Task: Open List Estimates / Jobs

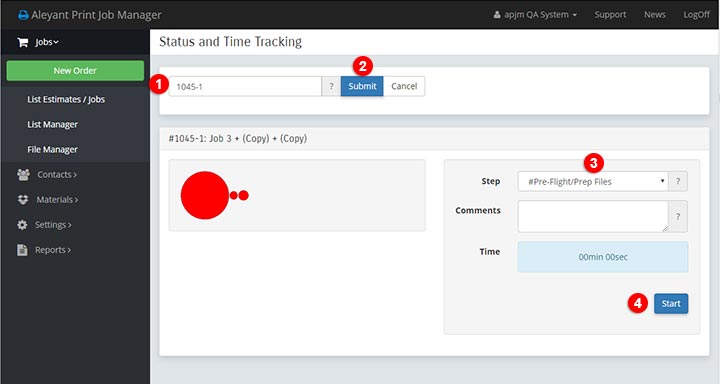Action: [66, 99]
